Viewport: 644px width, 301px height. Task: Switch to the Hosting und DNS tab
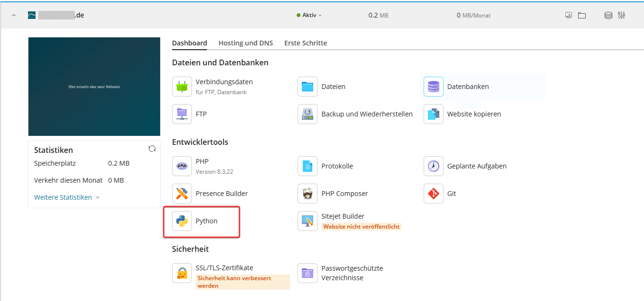[x=246, y=43]
